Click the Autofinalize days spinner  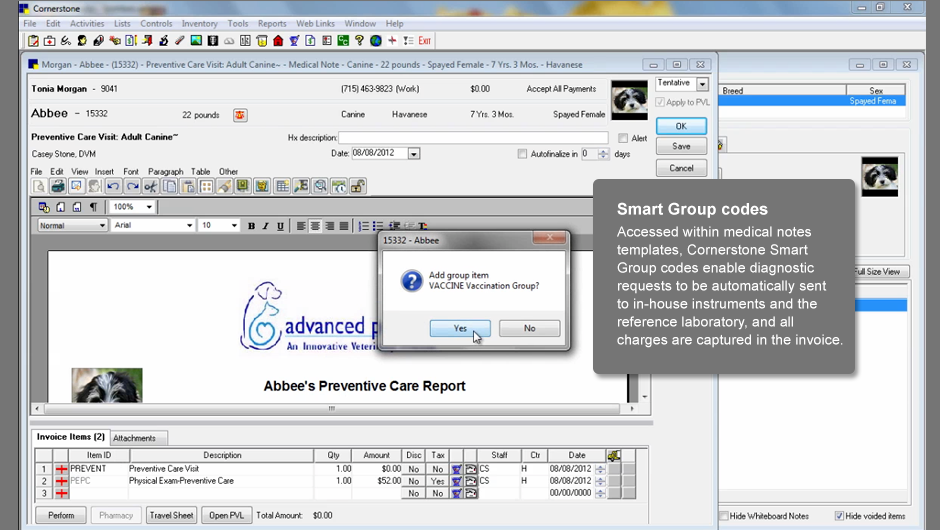603,154
